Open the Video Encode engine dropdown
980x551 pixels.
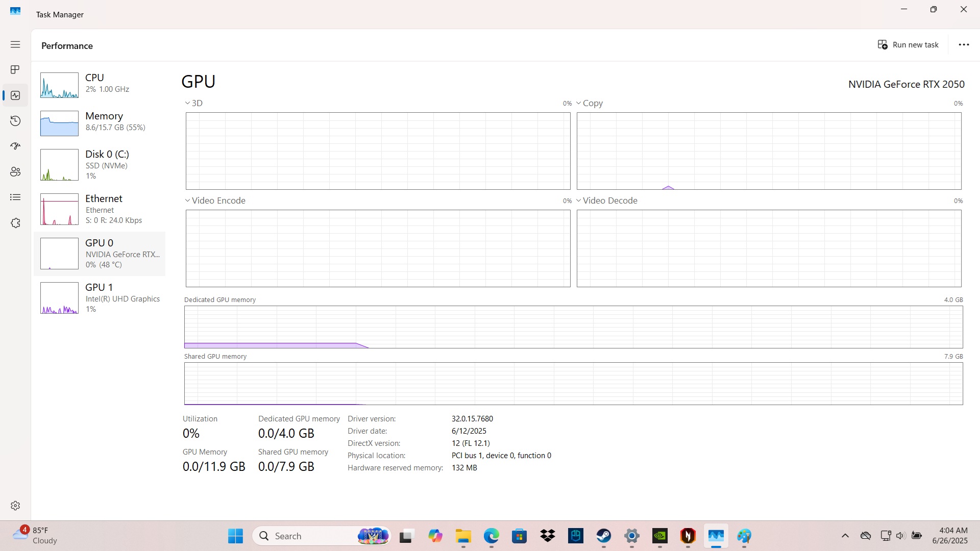point(215,201)
